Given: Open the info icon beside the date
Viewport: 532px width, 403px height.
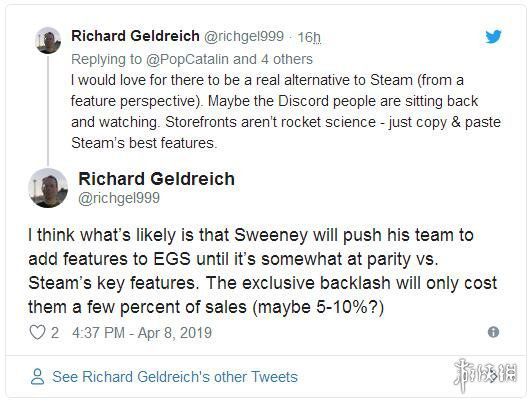Looking at the screenshot, I should point(493,332).
